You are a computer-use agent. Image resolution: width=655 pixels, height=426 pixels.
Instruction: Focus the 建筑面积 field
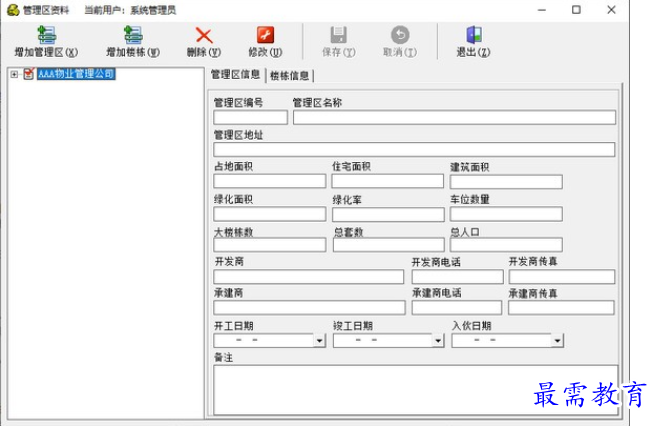(x=506, y=182)
